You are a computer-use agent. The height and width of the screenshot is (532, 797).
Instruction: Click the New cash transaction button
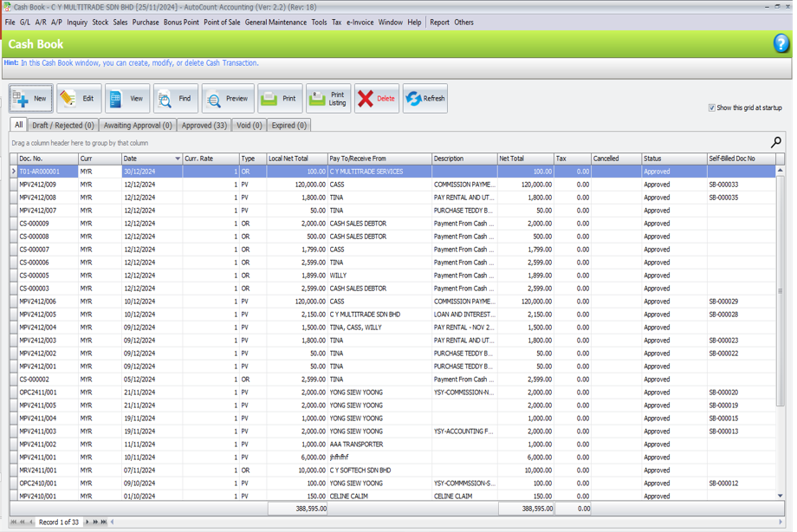pyautogui.click(x=31, y=99)
